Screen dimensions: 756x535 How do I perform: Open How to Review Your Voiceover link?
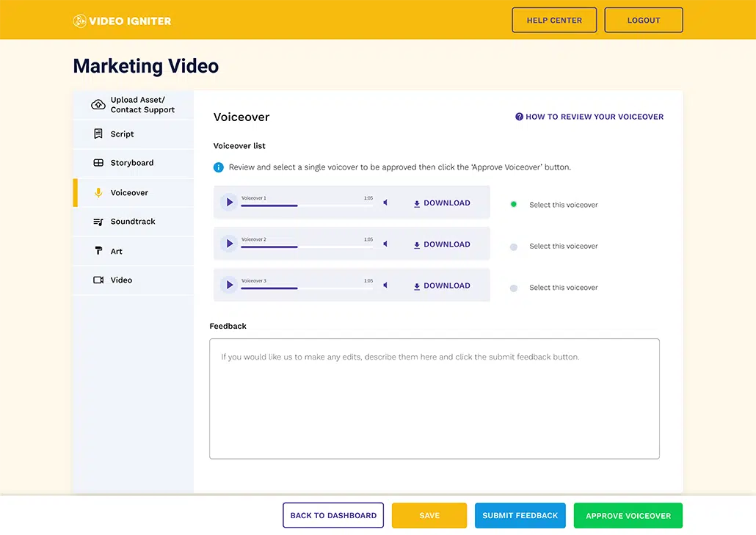coord(589,117)
